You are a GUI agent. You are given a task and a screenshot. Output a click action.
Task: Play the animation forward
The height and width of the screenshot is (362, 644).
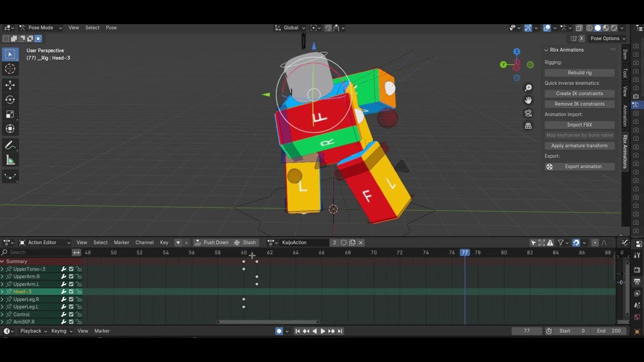click(323, 331)
